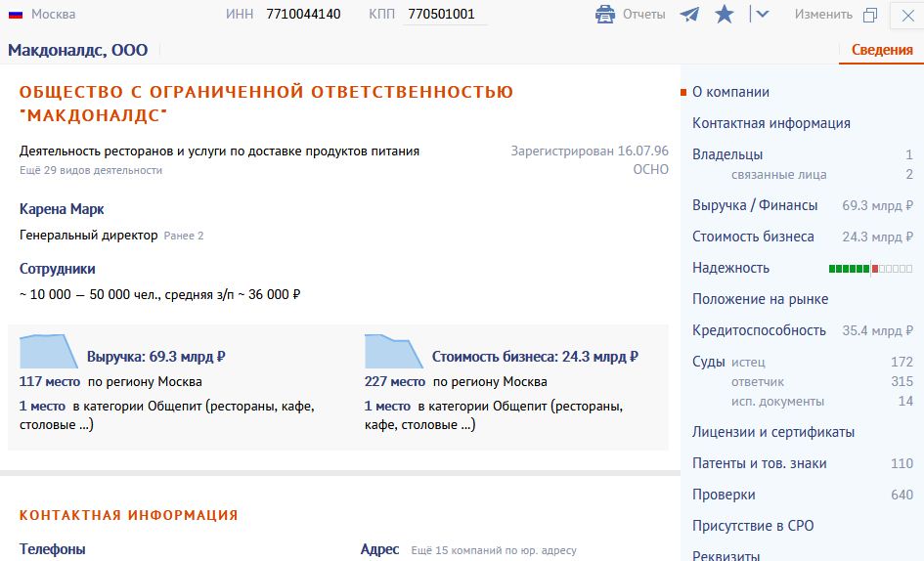Viewport: 924px width, 561px height.
Task: Open Положение на рынке sidebar item
Action: 760,299
